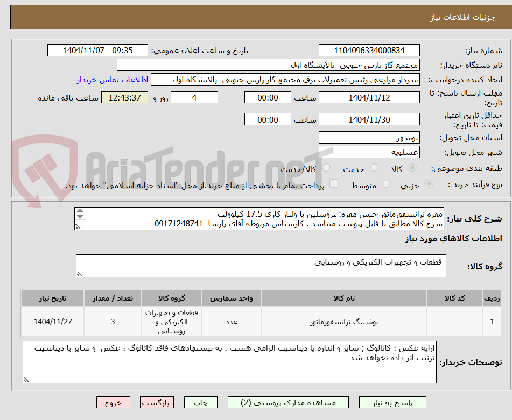512x420 pixels.
Task: Click the deadline hour field next to 1404/11/12
Action: [x=268, y=97]
